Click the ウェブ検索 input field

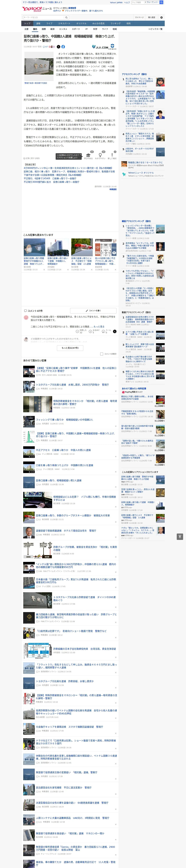point(138,2)
